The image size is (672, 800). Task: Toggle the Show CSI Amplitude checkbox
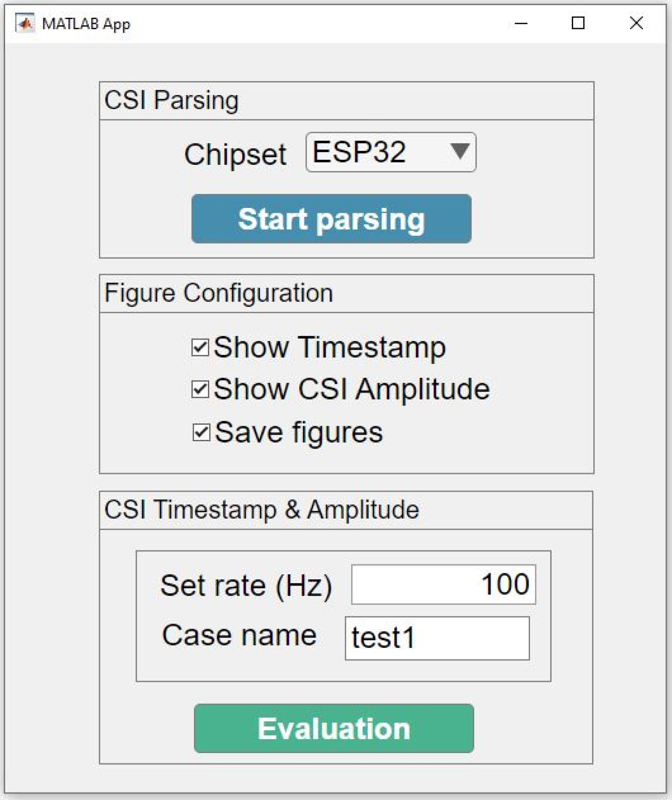200,389
